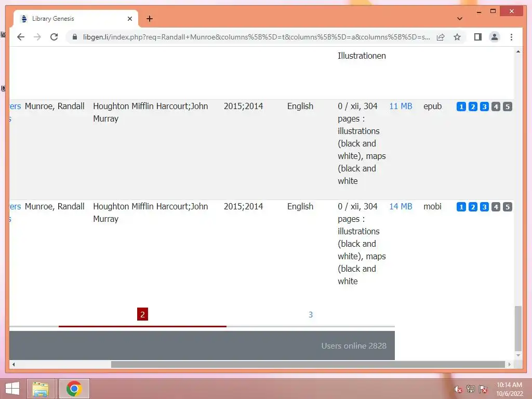Open the network tray icon
This screenshot has height=399, width=532.
click(x=471, y=389)
